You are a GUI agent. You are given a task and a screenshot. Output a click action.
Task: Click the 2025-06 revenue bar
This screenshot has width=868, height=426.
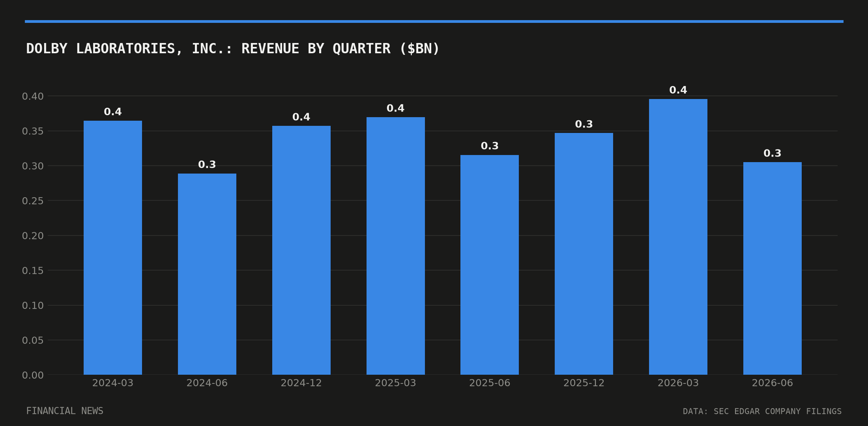[x=490, y=265]
